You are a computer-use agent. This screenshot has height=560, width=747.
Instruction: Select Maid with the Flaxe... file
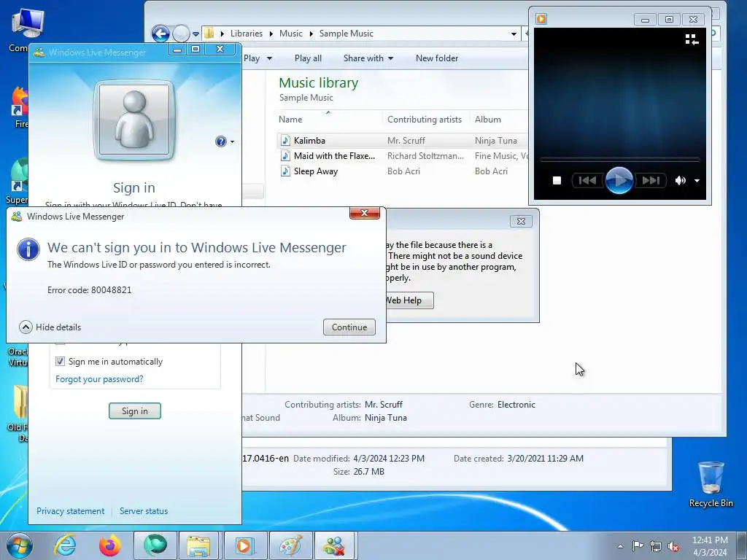[334, 156]
